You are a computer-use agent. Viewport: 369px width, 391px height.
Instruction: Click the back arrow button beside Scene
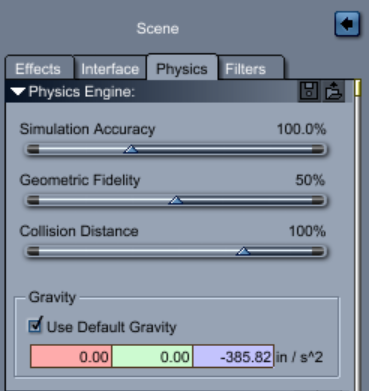(x=347, y=24)
